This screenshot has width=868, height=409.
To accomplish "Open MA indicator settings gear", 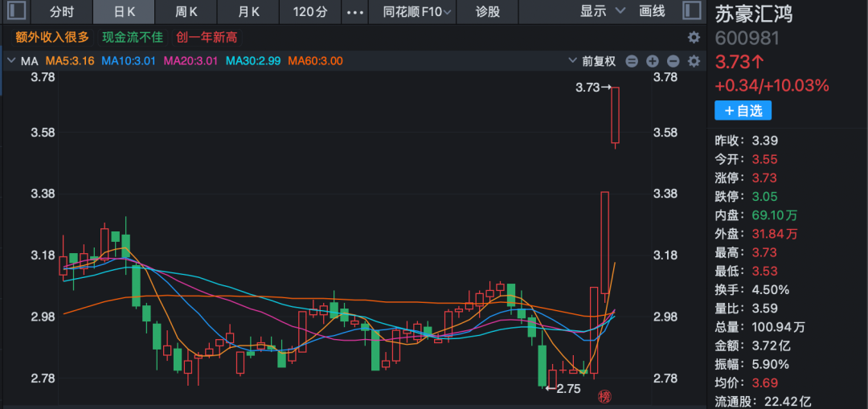I will (694, 61).
